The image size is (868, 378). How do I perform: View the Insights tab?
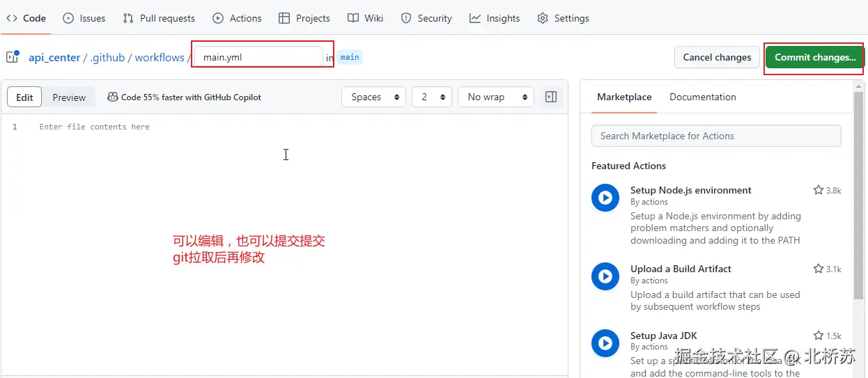(495, 18)
